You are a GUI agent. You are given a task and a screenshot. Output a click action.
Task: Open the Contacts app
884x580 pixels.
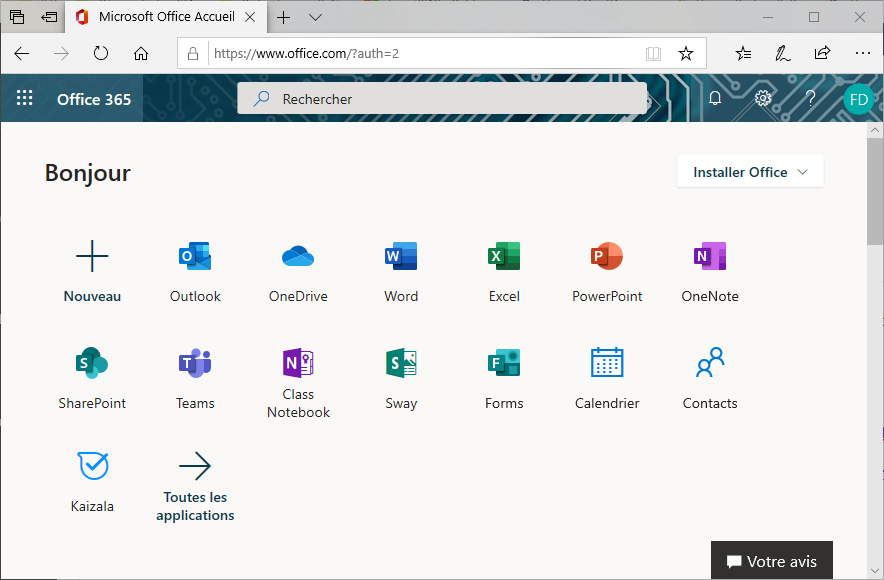click(710, 379)
